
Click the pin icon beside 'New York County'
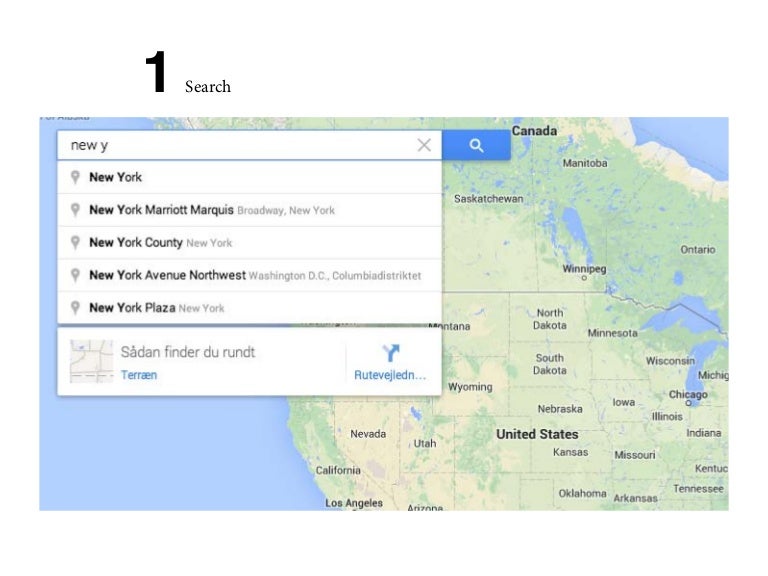coord(75,242)
